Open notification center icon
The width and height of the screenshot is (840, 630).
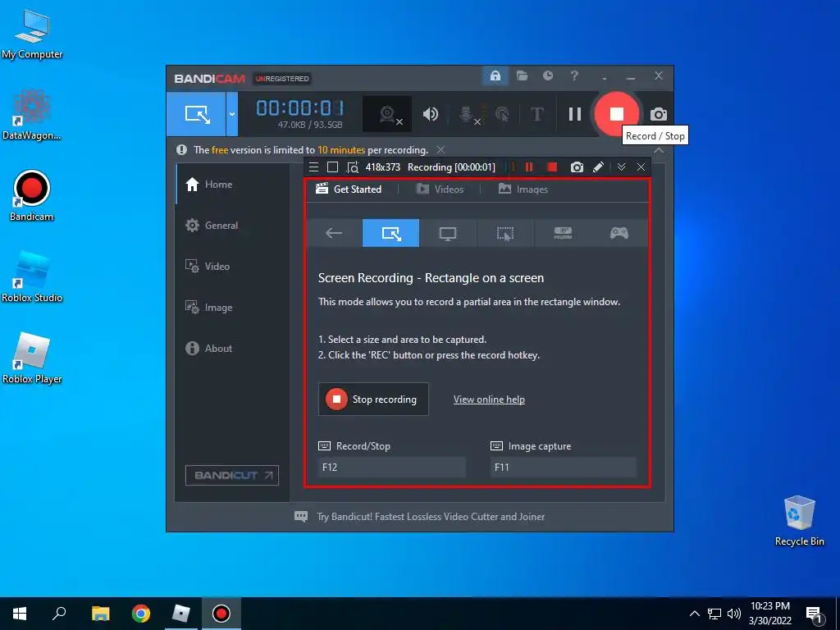[815, 614]
